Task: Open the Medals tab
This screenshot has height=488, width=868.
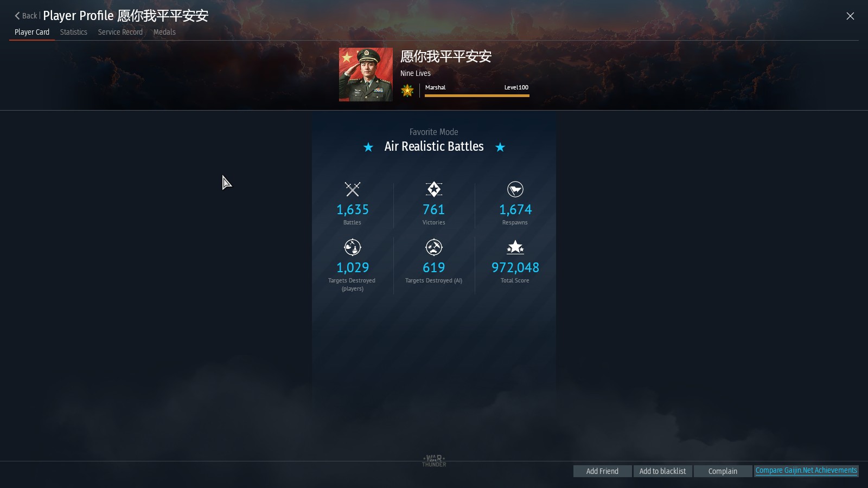Action: pos(164,32)
